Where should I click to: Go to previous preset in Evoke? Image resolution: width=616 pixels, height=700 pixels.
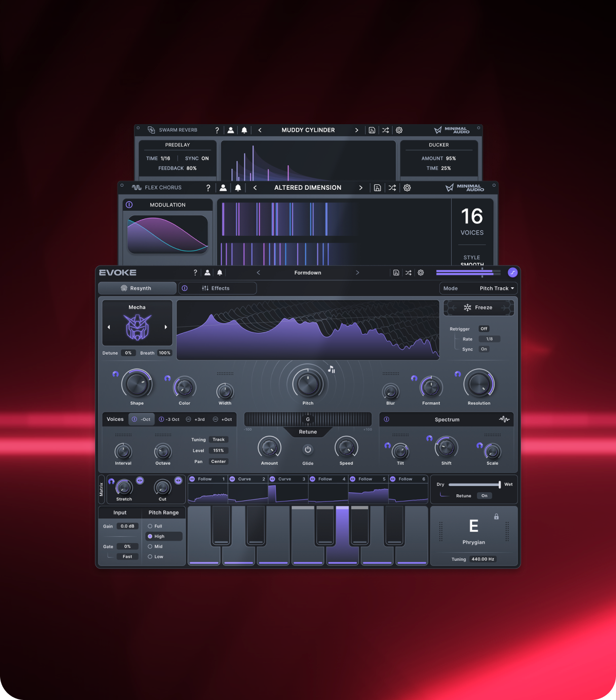pos(258,273)
